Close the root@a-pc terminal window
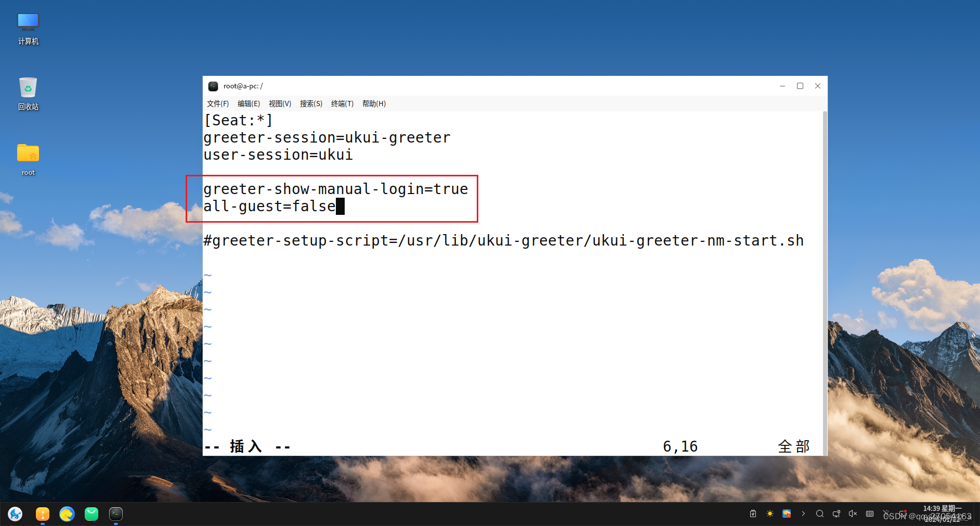 (x=818, y=86)
